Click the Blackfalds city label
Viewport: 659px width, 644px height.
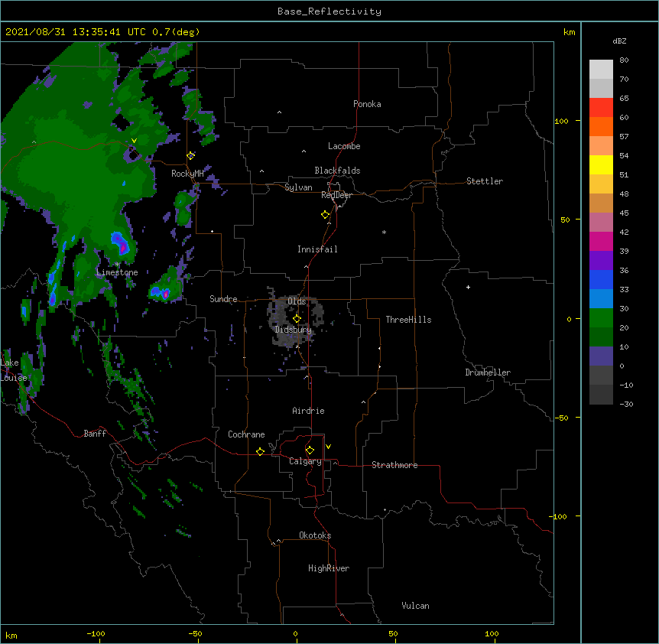pos(337,171)
